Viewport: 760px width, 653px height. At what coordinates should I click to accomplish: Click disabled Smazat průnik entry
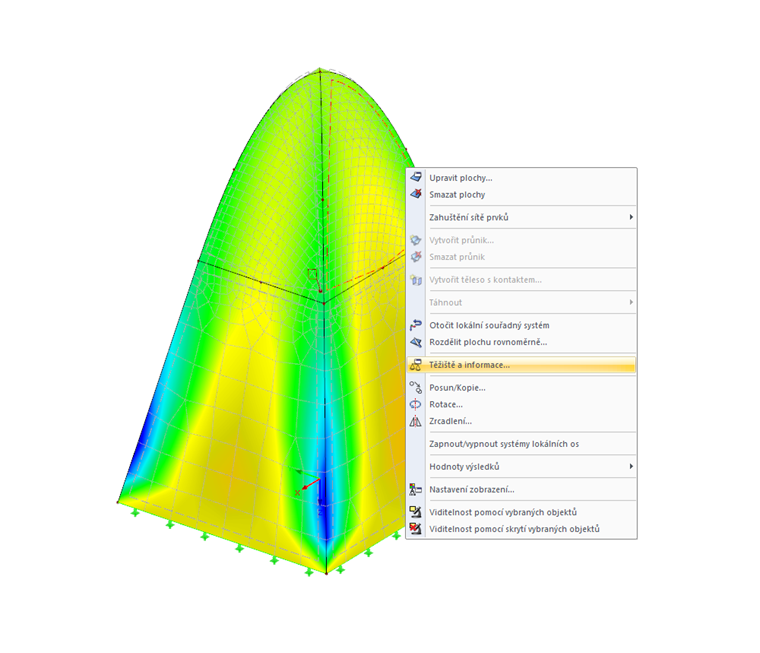(522, 256)
